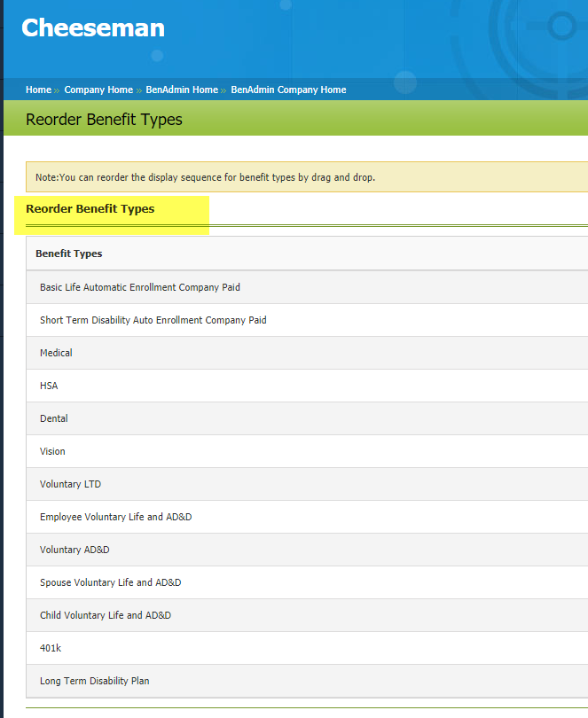Click the Voluntary AD&D row
This screenshot has height=718, width=588.
coord(74,550)
